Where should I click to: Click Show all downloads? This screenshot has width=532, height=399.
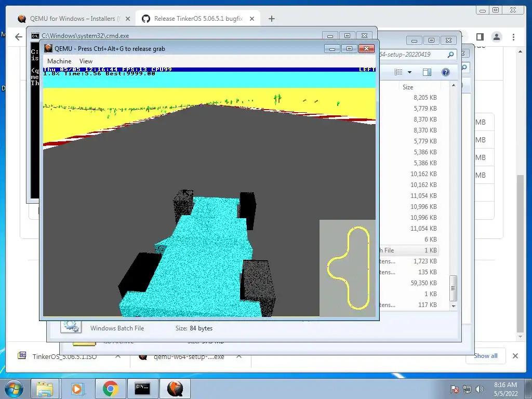(x=486, y=356)
